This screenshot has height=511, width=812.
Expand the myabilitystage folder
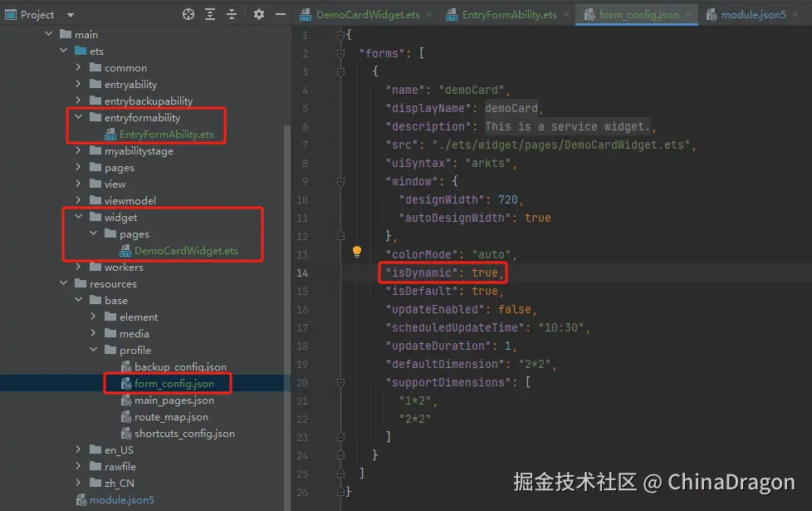(x=78, y=150)
